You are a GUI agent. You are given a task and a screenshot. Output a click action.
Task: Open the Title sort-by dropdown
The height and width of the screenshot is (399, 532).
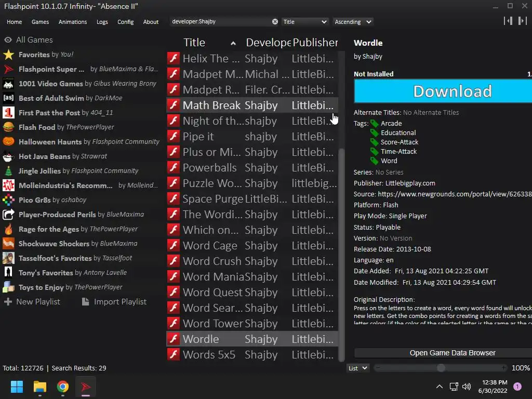(304, 22)
